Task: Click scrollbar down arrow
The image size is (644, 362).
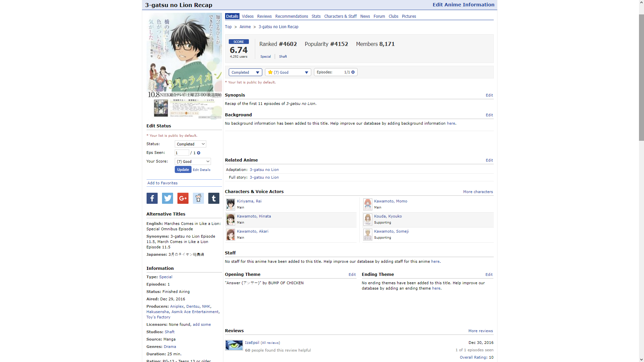Action: tap(641, 359)
